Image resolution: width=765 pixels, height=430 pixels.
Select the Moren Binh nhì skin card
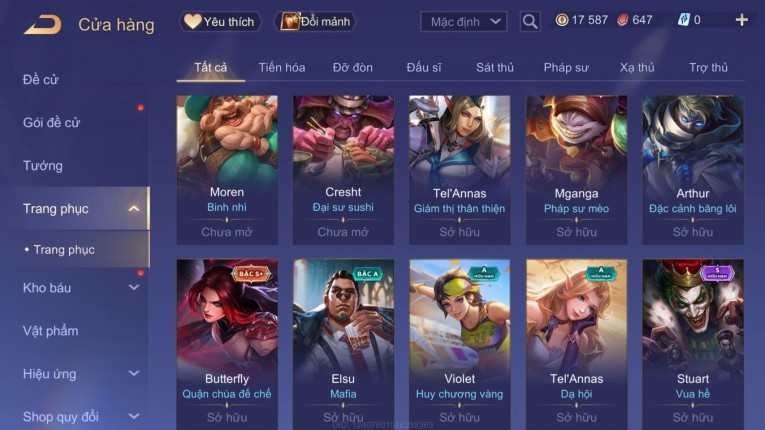click(x=227, y=170)
